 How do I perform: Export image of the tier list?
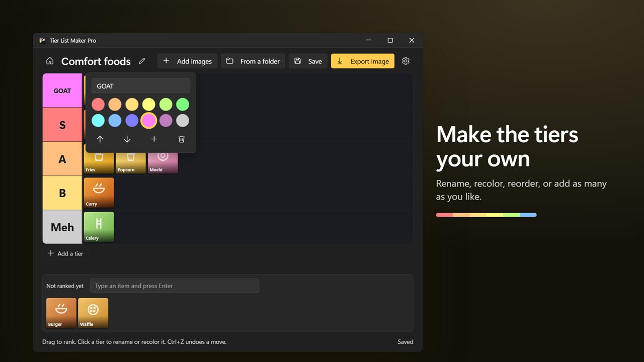363,61
